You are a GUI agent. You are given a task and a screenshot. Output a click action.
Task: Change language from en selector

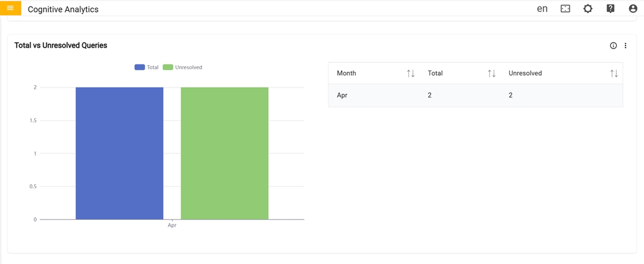point(542,9)
